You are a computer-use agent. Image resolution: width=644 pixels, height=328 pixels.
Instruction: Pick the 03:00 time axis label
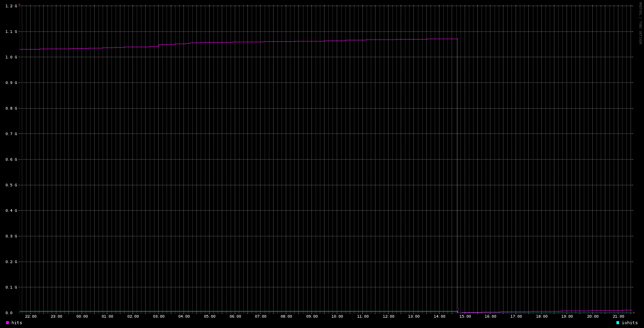point(159,316)
